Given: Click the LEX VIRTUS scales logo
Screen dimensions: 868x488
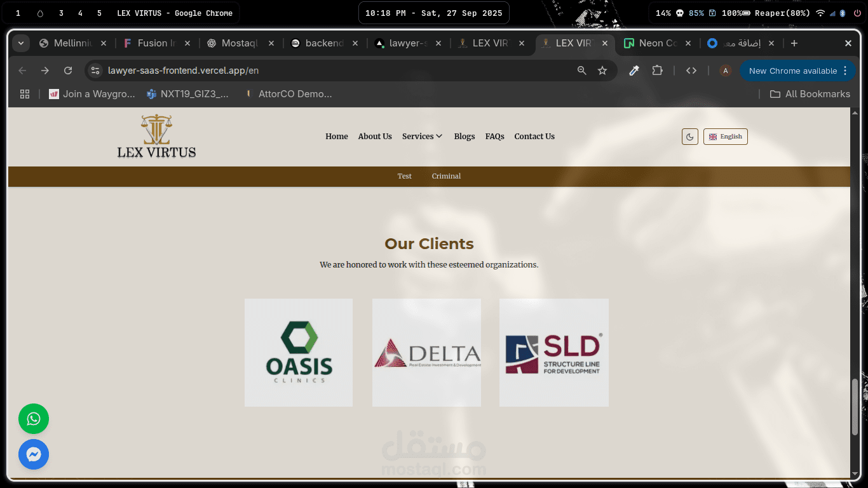Looking at the screenshot, I should click(x=156, y=136).
